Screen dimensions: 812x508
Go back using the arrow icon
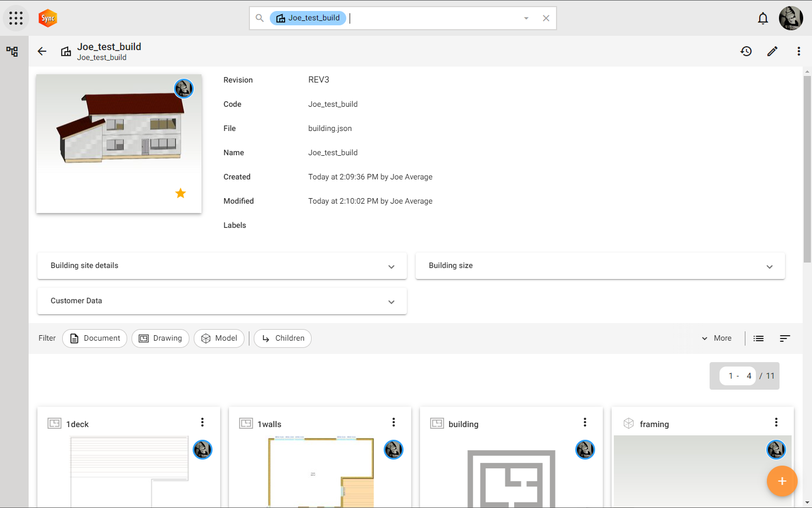[42, 51]
